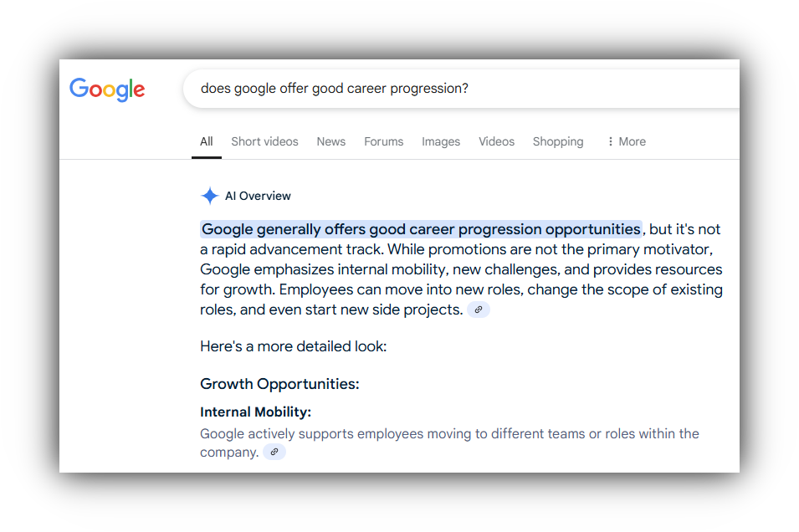
Task: Expand the More search filters menu
Action: [x=627, y=141]
